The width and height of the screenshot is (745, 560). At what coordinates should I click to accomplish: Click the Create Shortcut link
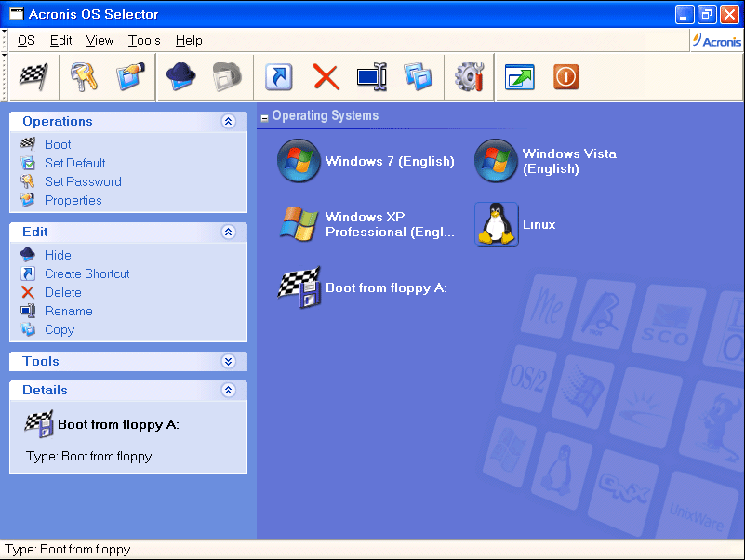click(86, 273)
